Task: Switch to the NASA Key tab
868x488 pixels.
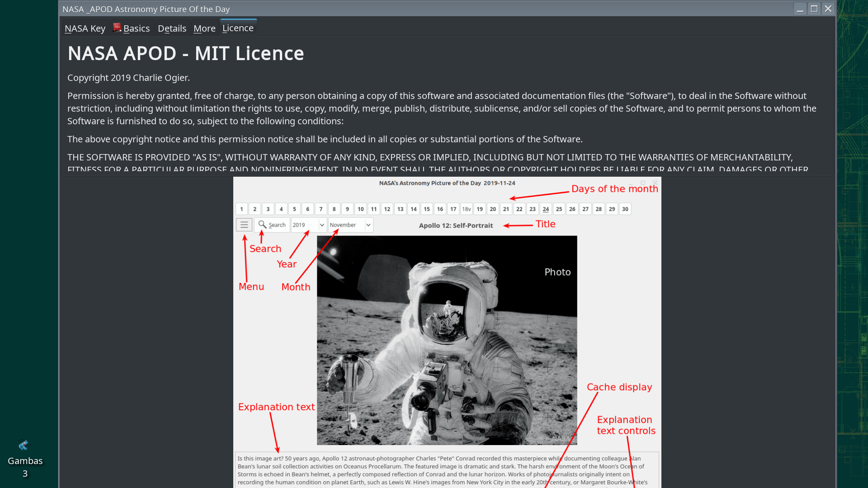Action: point(85,28)
